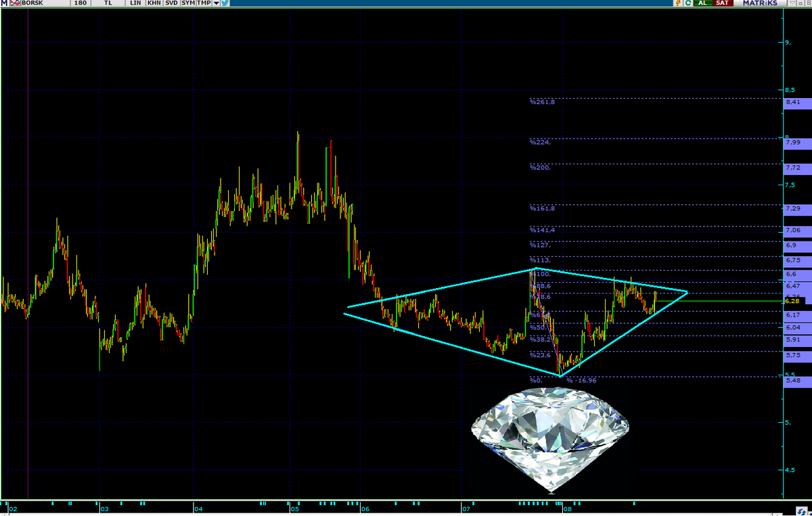Click the SAT sell button
This screenshot has height=516, width=812.
(x=723, y=3)
